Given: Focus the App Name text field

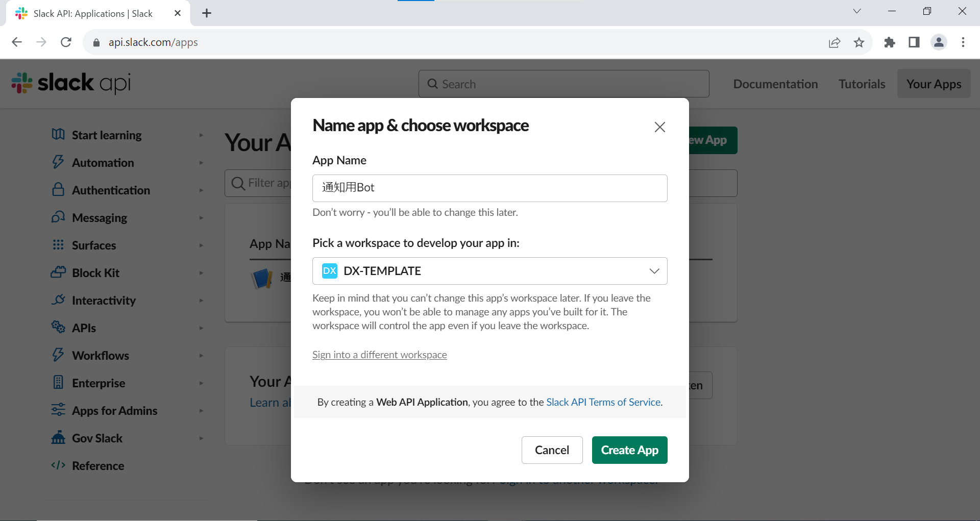Looking at the screenshot, I should click(489, 188).
